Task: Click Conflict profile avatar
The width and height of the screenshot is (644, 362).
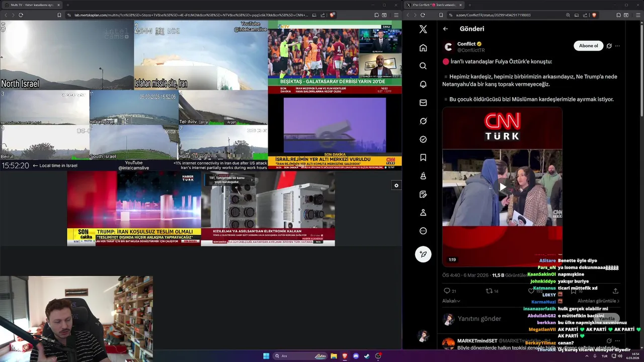Action: tap(448, 47)
